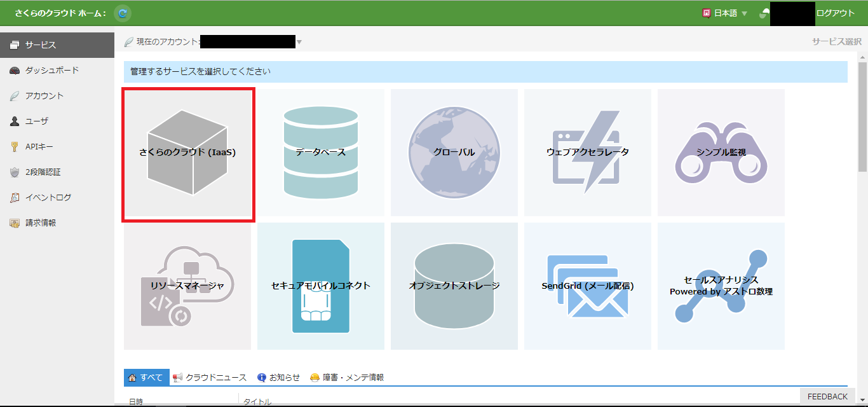Open APIキー in the sidebar
The height and width of the screenshot is (407, 868).
pos(57,147)
